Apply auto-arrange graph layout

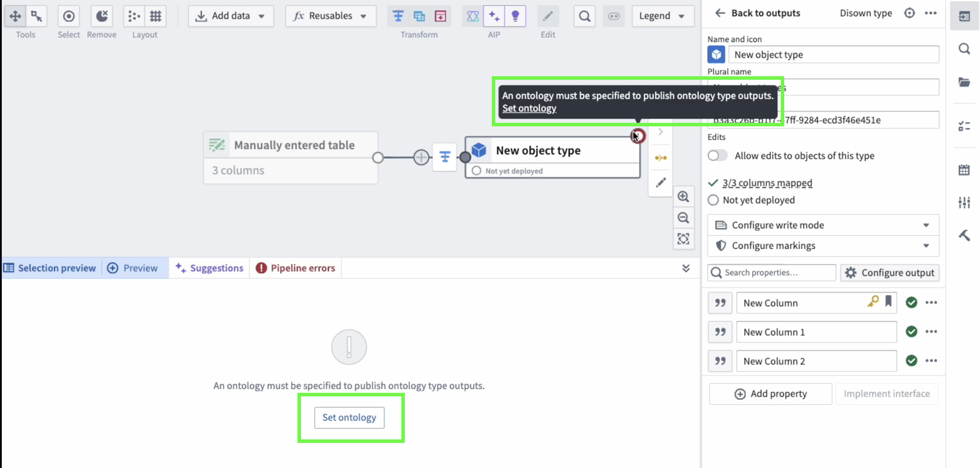point(134,16)
